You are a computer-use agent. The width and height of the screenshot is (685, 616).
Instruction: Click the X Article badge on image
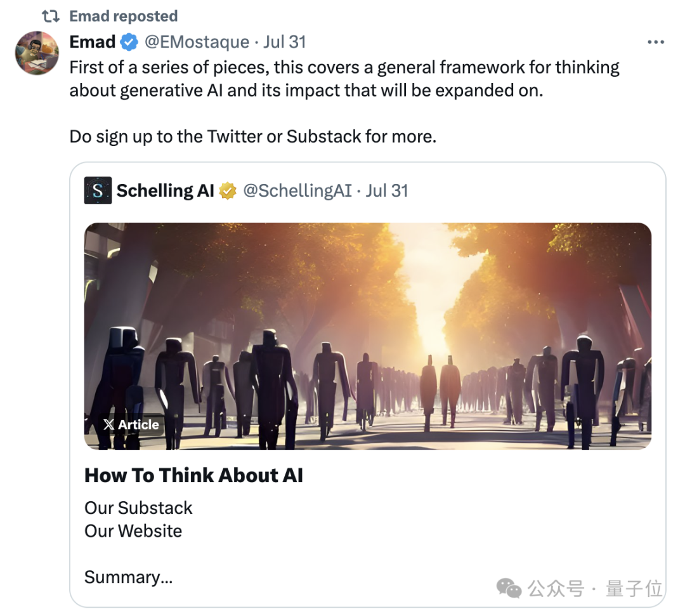pos(131,424)
